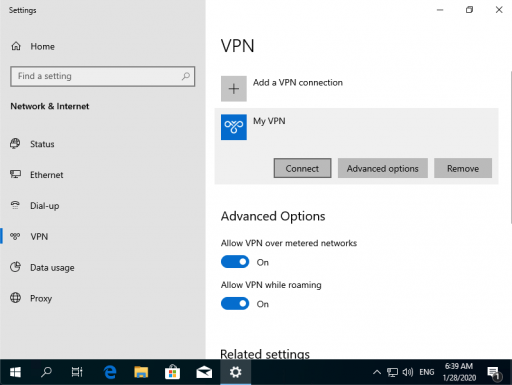Open Task View on the taskbar
Viewport: 512px width, 385px height.
[x=77, y=372]
